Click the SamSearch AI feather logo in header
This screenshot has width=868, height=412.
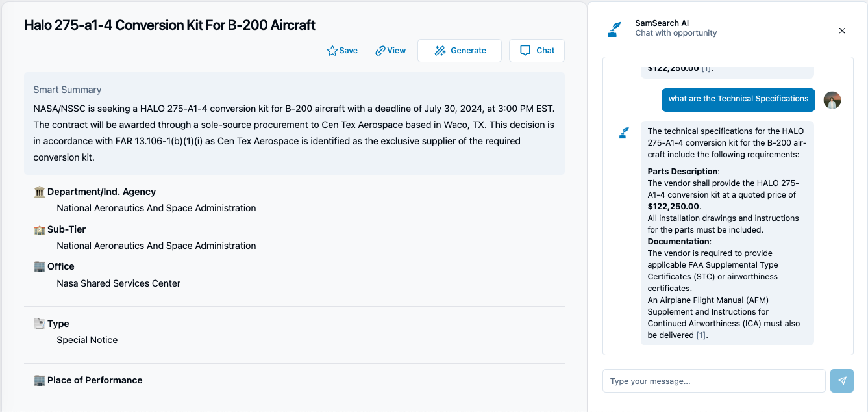614,29
